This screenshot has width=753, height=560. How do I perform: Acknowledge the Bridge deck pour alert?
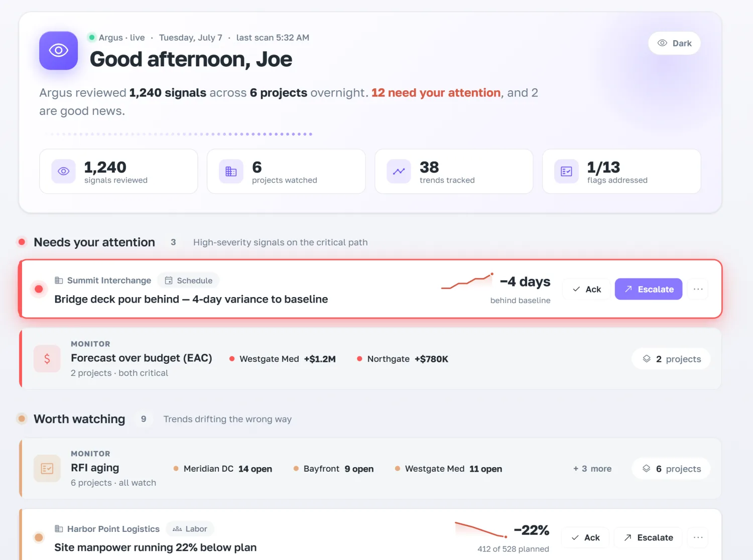[x=586, y=289]
